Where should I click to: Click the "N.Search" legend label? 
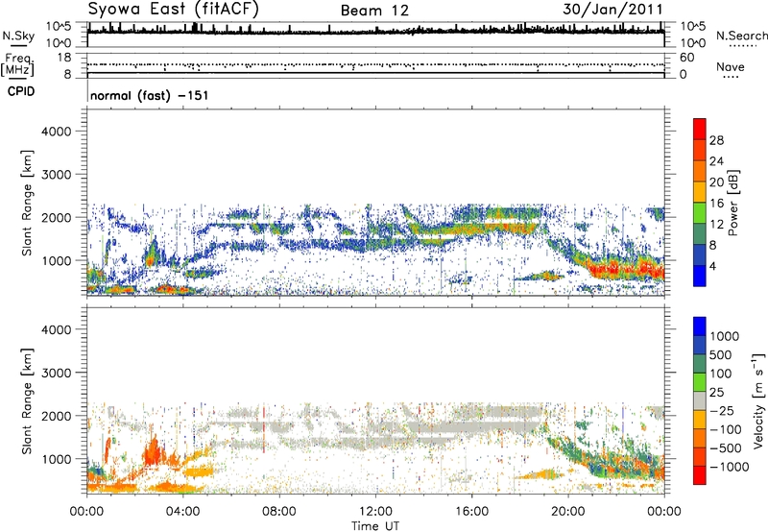tap(741, 36)
